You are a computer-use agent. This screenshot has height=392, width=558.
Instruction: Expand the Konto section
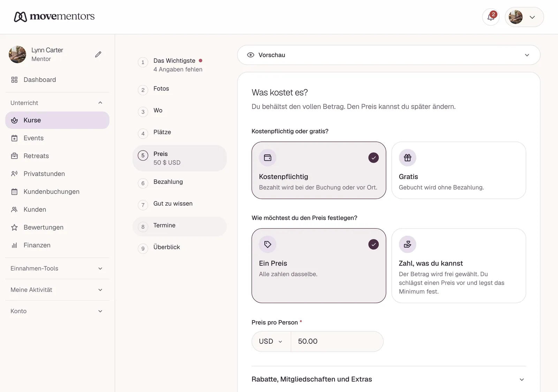coord(57,311)
